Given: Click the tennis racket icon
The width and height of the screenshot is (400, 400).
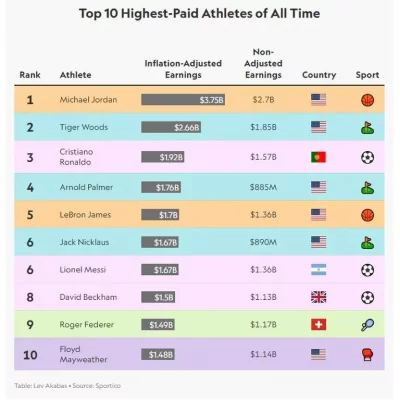Looking at the screenshot, I should 367,325.
